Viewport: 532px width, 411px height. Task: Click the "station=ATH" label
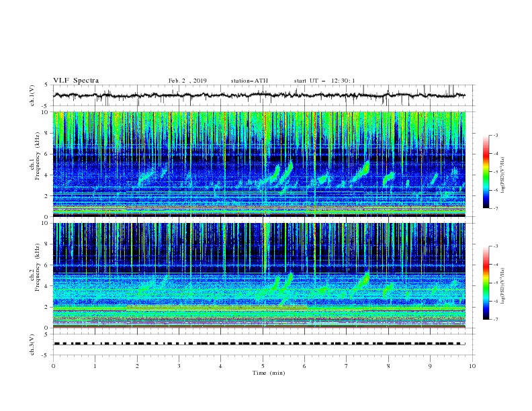[249, 81]
